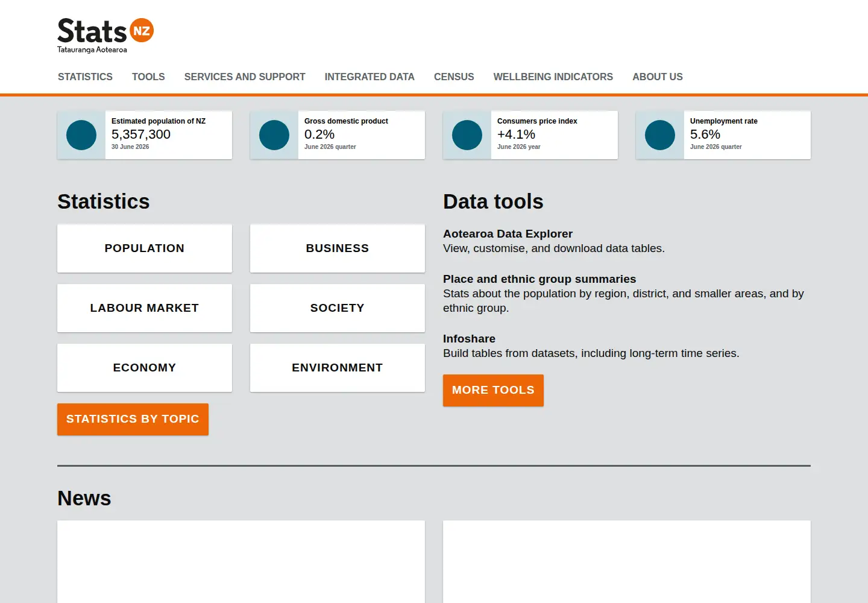This screenshot has width=868, height=603.
Task: Select the POPULATION statistics tile
Action: [145, 248]
